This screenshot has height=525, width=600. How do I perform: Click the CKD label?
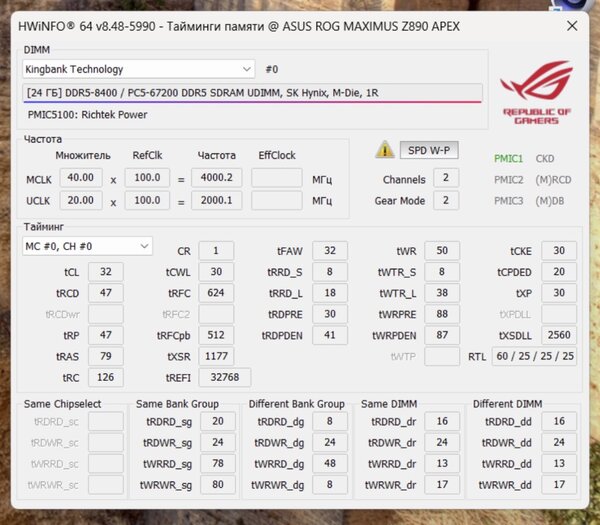(545, 158)
